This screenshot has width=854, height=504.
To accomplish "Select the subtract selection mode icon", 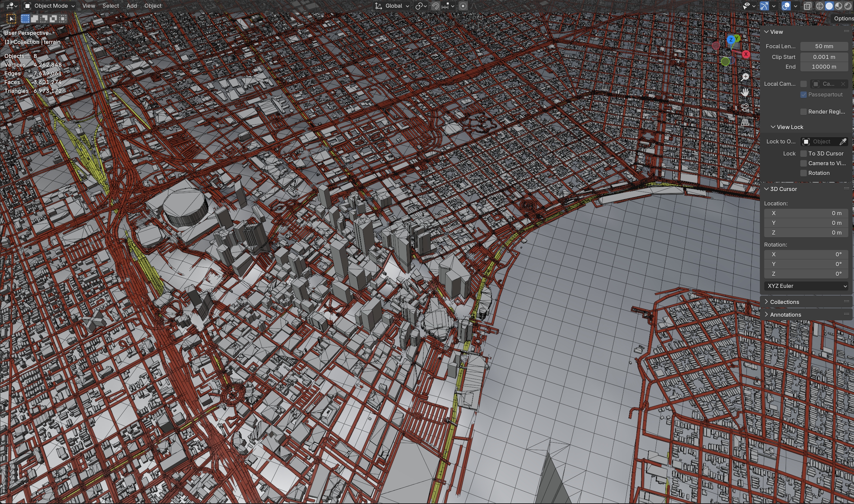I will pyautogui.click(x=44, y=19).
